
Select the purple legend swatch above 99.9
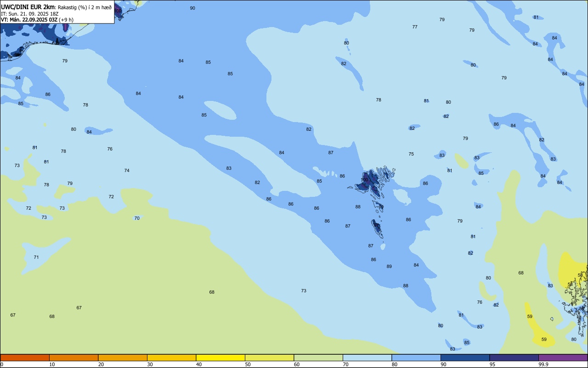tap(563, 357)
